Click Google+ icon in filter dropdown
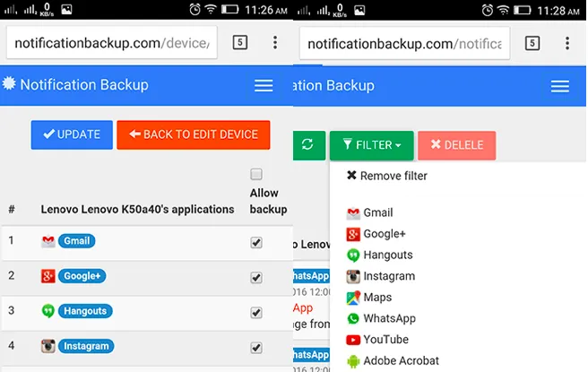 point(353,234)
